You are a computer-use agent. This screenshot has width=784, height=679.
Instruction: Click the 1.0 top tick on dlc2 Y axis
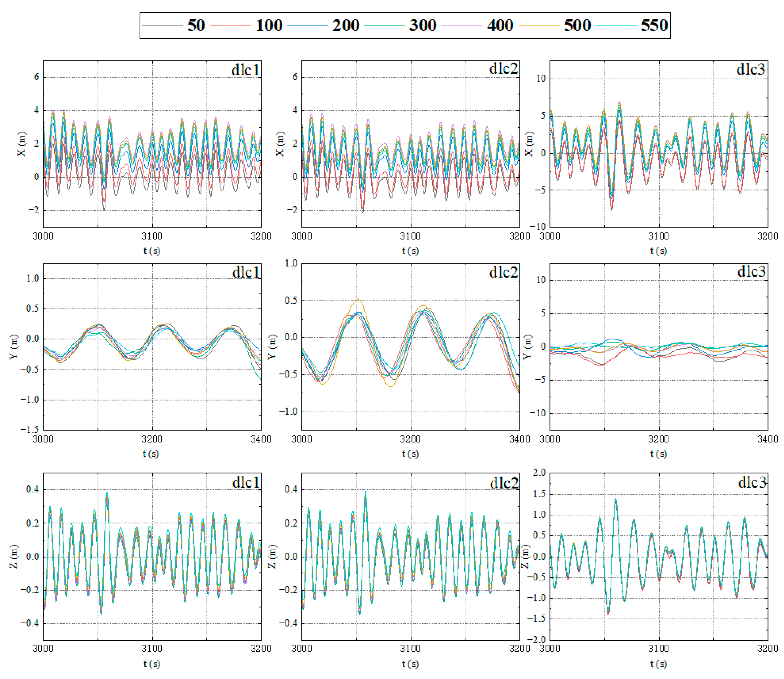tap(291, 263)
